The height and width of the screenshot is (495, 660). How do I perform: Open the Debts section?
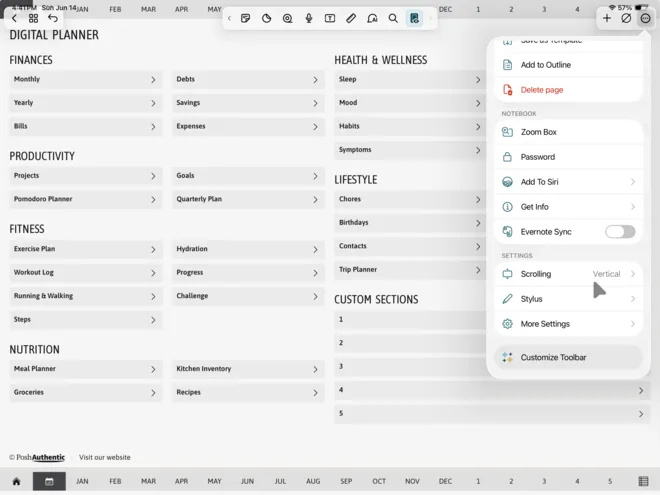pyautogui.click(x=248, y=80)
